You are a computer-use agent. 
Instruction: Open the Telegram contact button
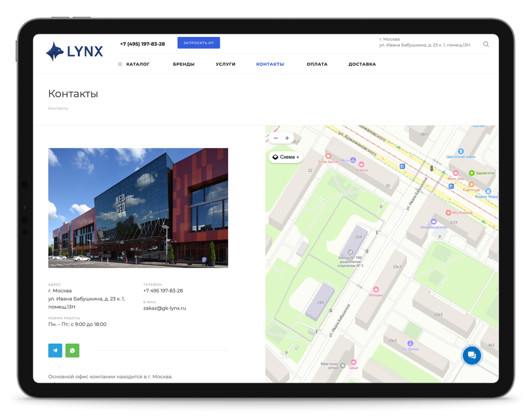(x=55, y=351)
